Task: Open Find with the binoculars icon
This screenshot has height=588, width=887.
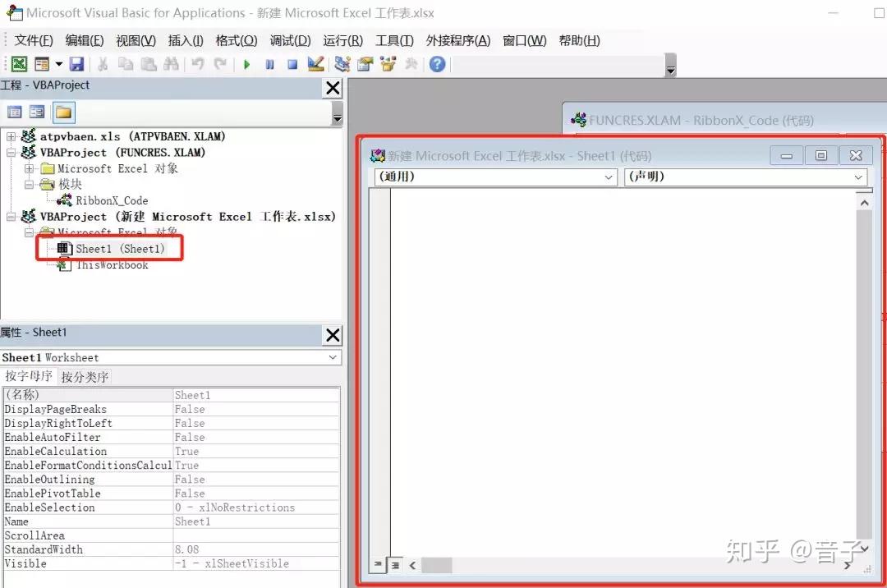Action: (x=171, y=64)
